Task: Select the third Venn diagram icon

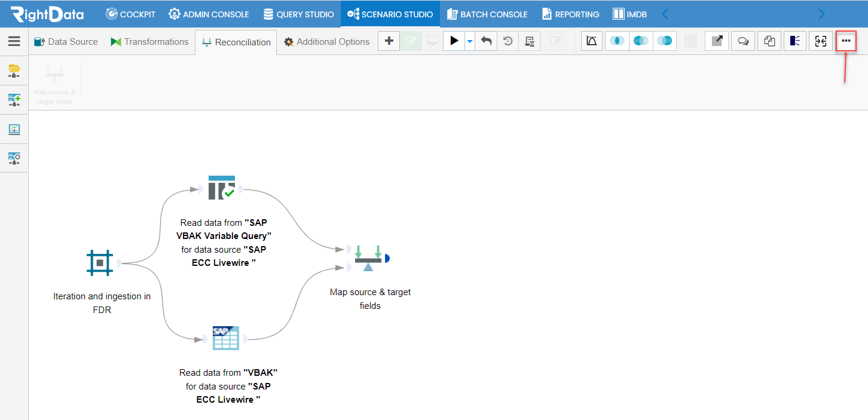Action: [x=665, y=41]
